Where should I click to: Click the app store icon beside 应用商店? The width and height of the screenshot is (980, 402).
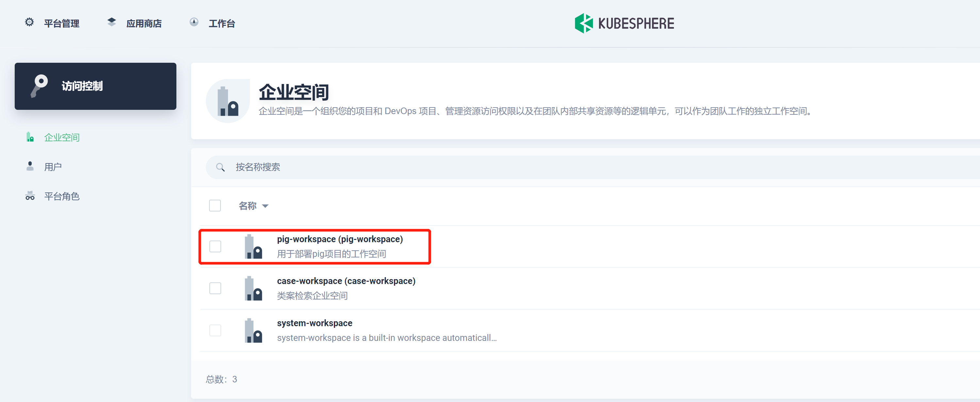point(111,22)
